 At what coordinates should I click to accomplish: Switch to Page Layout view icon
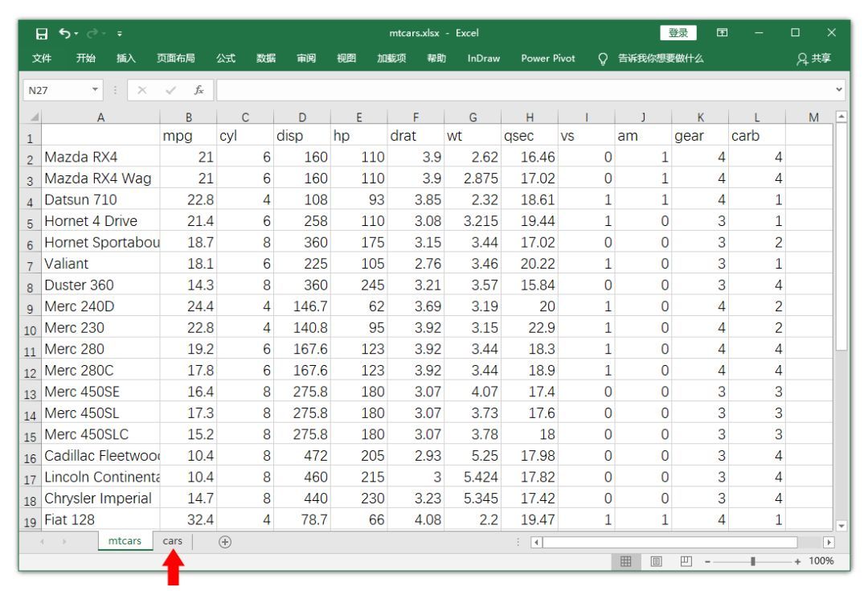[x=656, y=561]
